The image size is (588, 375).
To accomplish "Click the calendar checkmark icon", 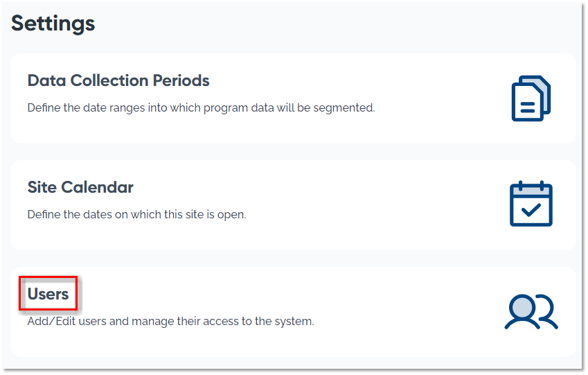I will coord(531,204).
